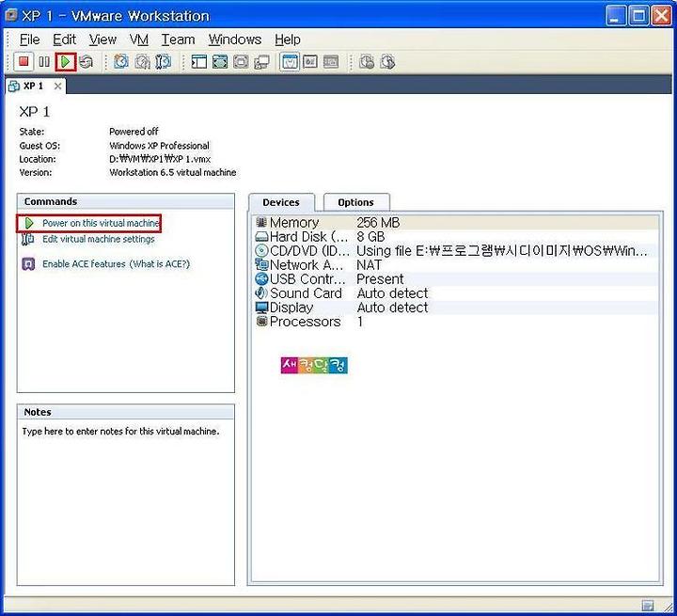
Task: Click the Unity mode toolbar icon
Action: [262, 62]
